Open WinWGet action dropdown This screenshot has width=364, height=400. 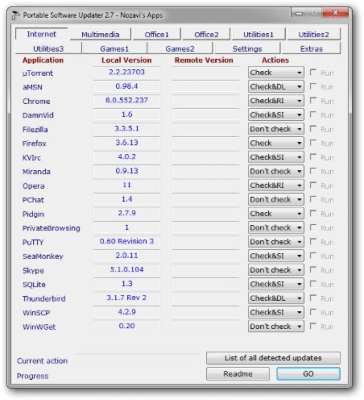(x=276, y=326)
